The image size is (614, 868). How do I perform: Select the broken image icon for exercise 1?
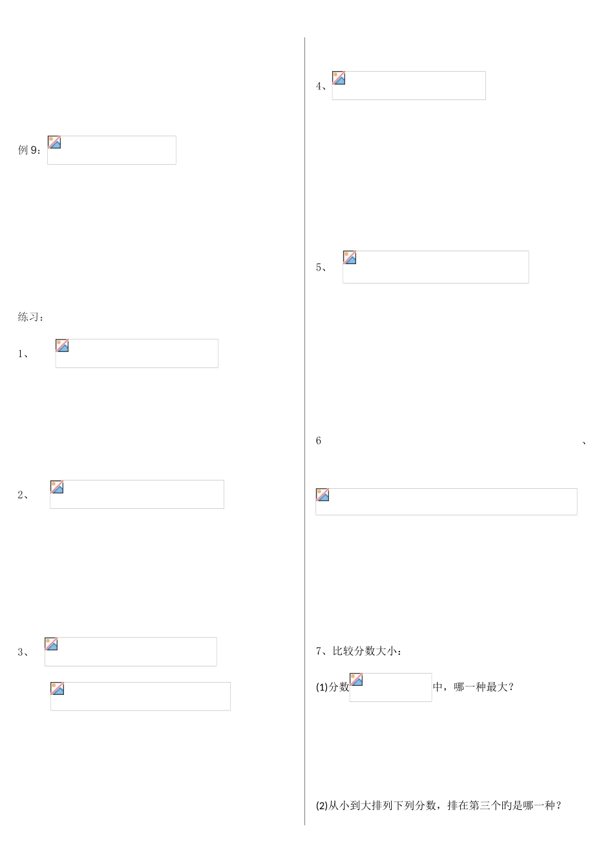point(63,346)
